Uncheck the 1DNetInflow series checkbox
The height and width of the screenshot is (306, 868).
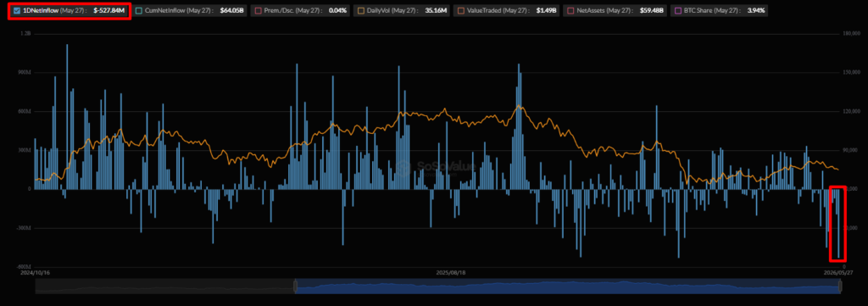tap(17, 10)
